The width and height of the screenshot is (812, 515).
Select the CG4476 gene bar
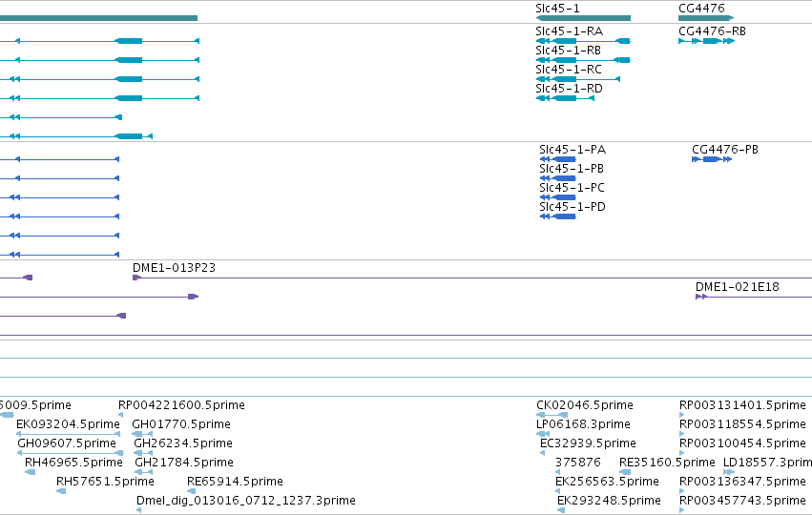pyautogui.click(x=706, y=18)
